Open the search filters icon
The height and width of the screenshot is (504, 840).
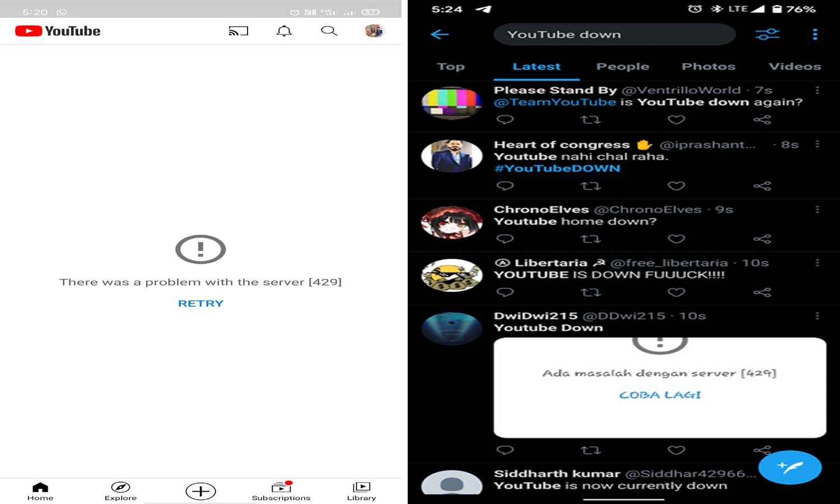click(767, 35)
